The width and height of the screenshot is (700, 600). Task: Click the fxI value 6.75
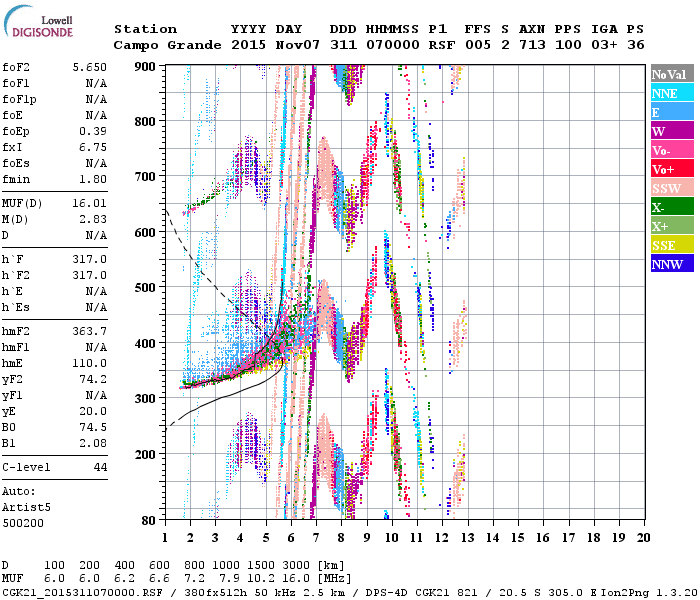coord(93,147)
